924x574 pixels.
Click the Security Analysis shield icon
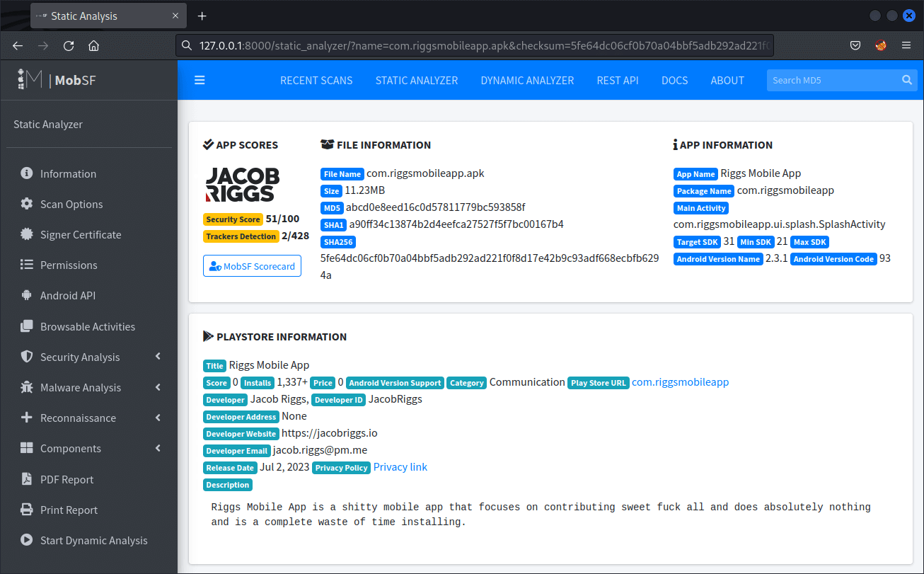tap(27, 357)
